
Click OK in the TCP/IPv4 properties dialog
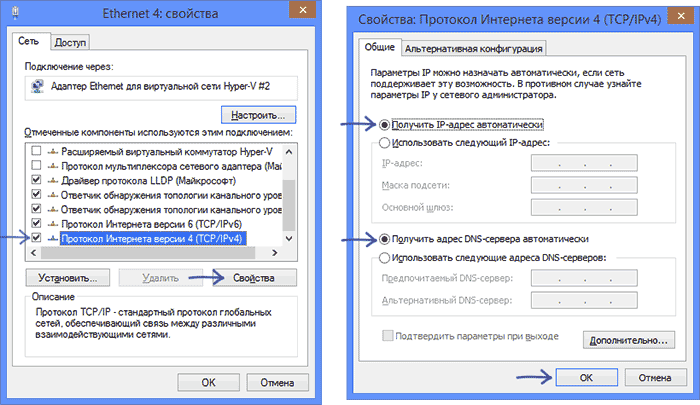tap(588, 379)
